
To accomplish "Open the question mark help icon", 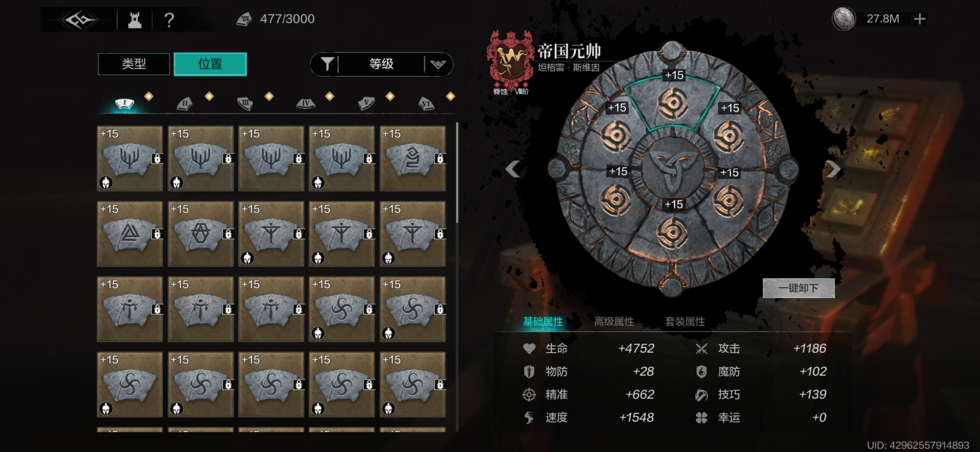I will coord(169,20).
